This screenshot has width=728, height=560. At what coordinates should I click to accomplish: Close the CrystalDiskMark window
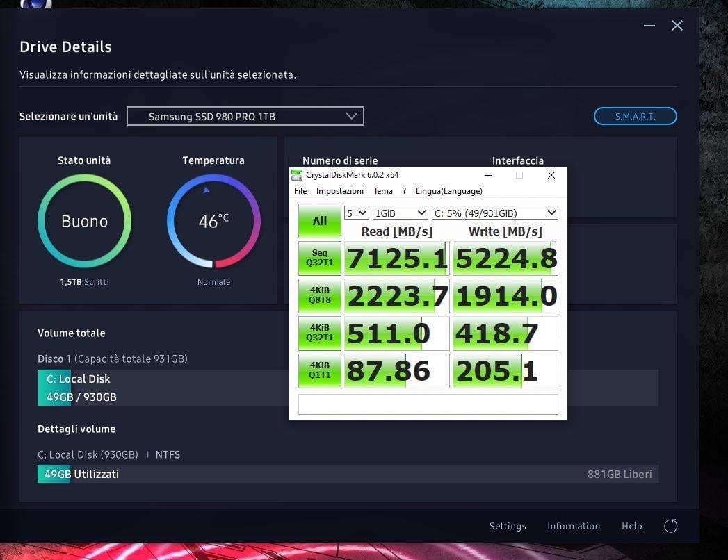(x=551, y=175)
